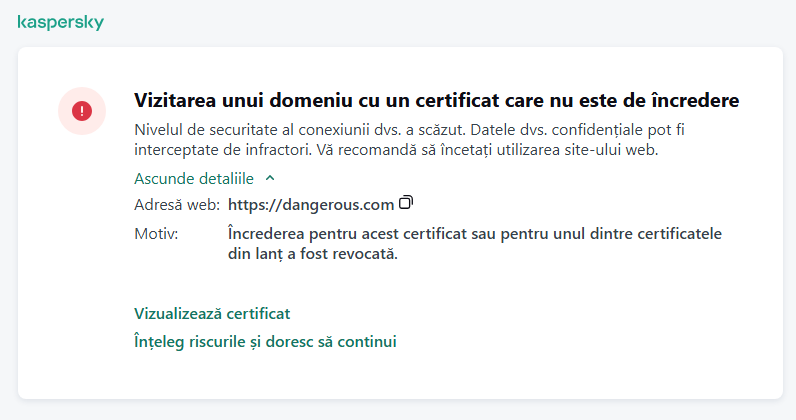
Task: Copy the dangerous.com web address
Action: pyautogui.click(x=405, y=203)
